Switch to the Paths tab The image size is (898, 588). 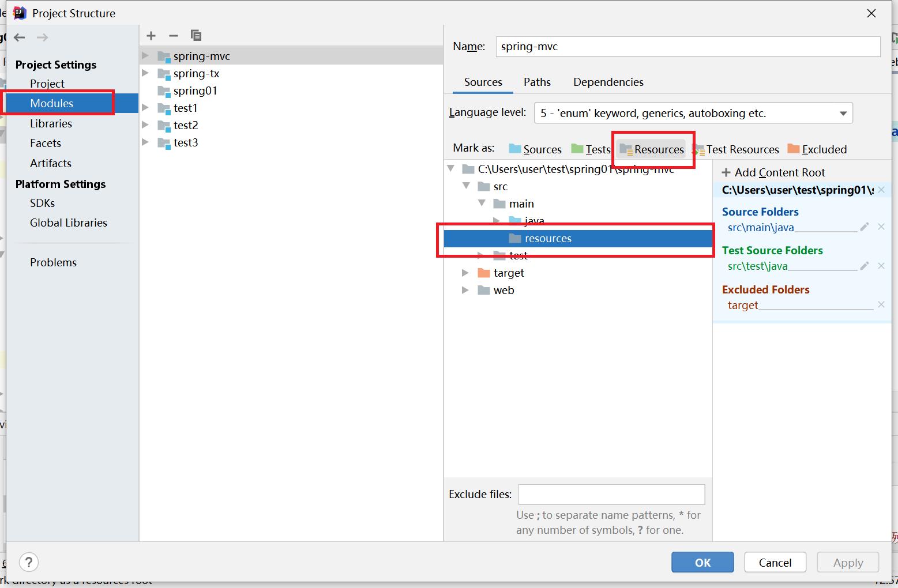pos(536,82)
